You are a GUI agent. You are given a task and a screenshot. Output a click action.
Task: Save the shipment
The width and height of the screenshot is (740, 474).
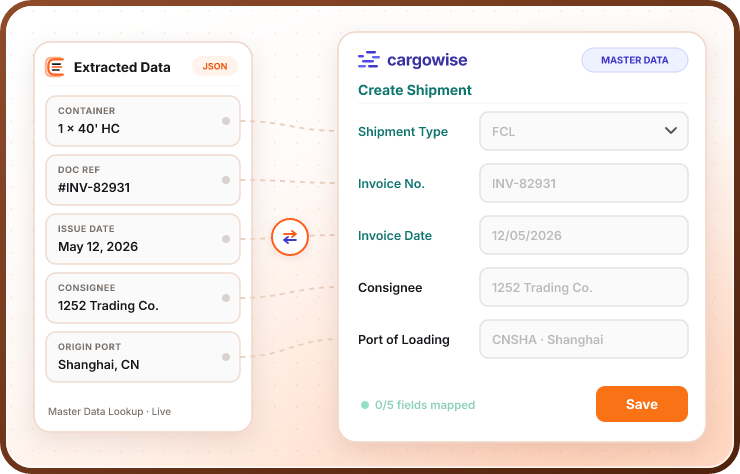click(x=642, y=404)
